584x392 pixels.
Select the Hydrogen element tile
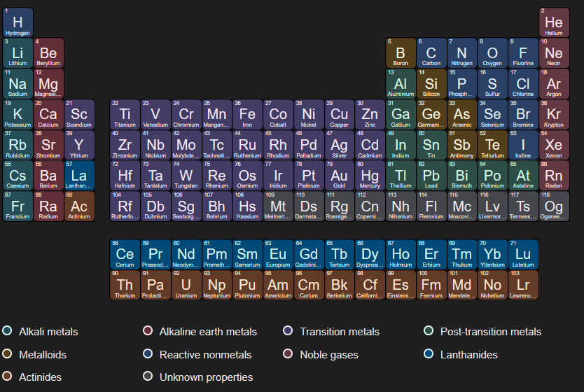[x=18, y=22]
